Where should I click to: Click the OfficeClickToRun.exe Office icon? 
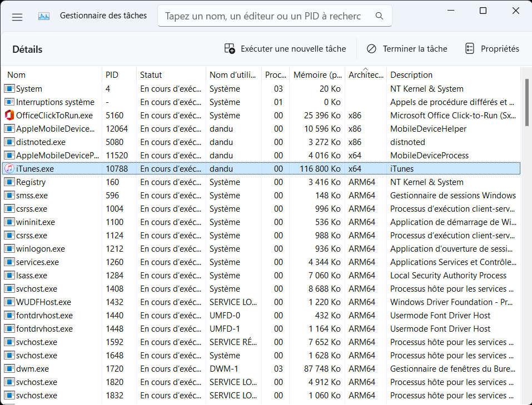tap(9, 116)
